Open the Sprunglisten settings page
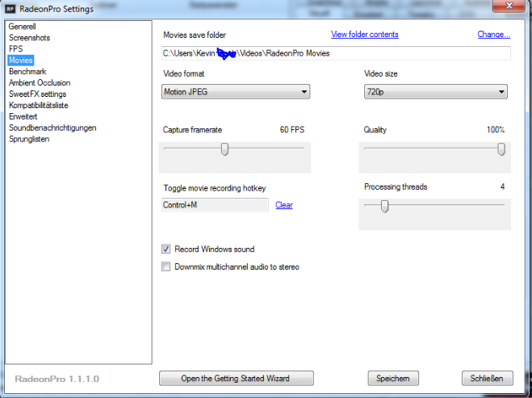Screen dimensions: 532x398 (x=29, y=139)
